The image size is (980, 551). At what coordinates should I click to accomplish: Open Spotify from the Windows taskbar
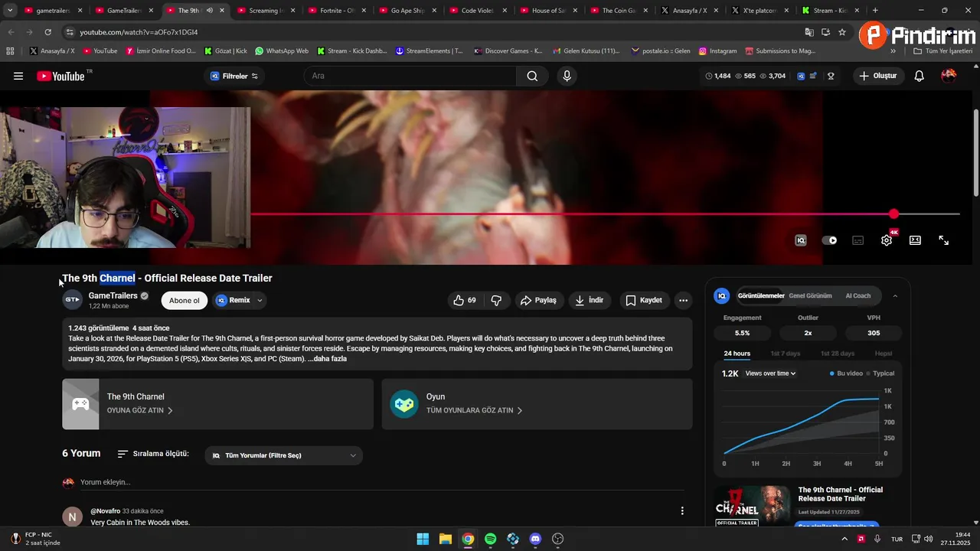pyautogui.click(x=490, y=539)
